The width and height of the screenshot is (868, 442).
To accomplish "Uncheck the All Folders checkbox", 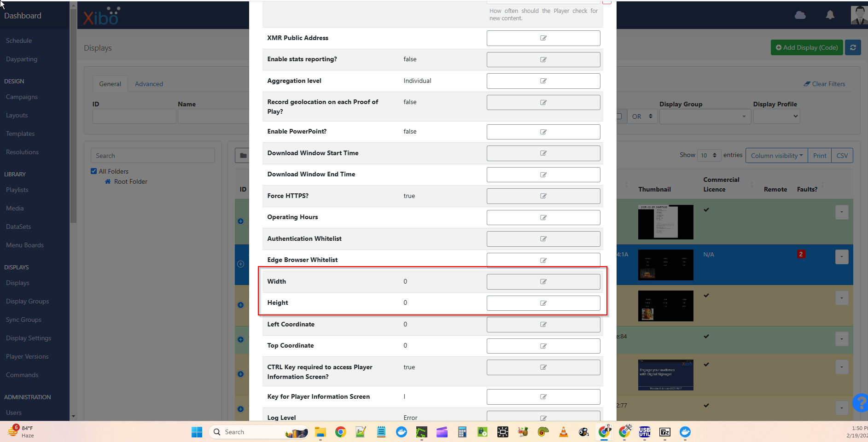I will tap(93, 171).
